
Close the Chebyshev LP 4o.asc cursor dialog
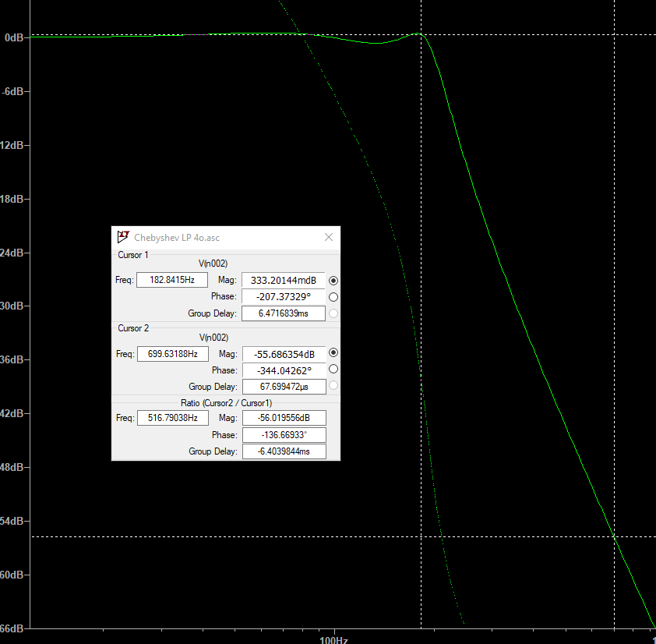pos(329,238)
